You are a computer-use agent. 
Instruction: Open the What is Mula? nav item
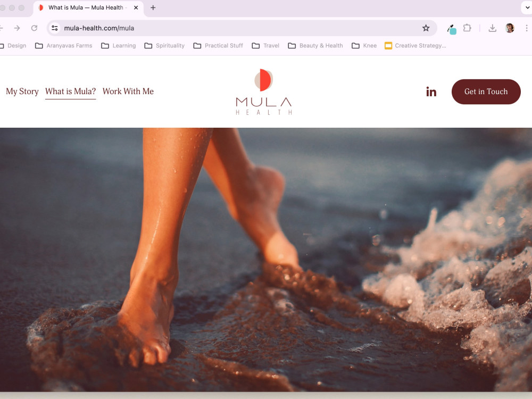coord(71,92)
